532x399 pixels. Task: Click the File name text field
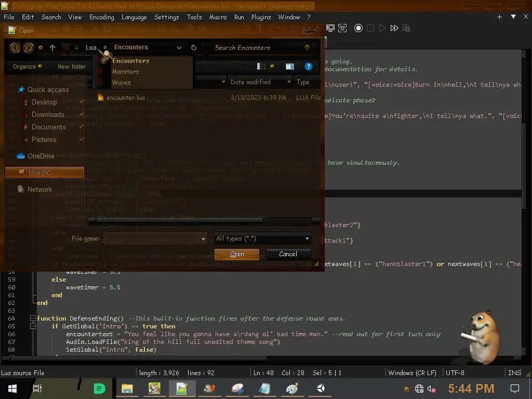pos(152,239)
